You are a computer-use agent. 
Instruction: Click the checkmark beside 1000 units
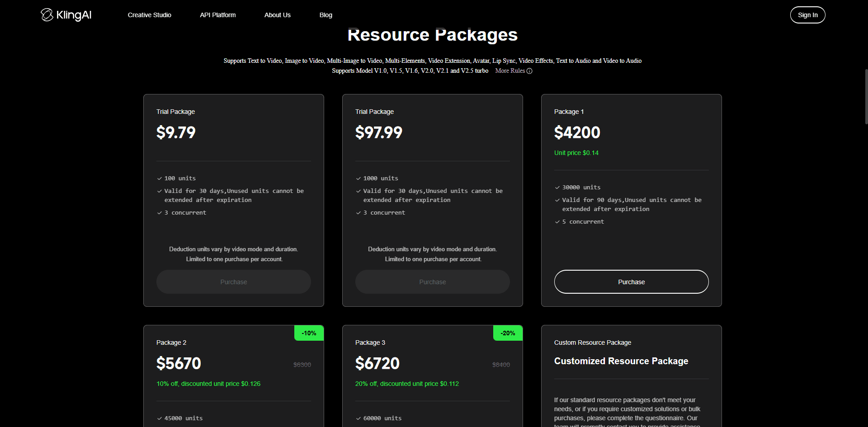click(358, 178)
